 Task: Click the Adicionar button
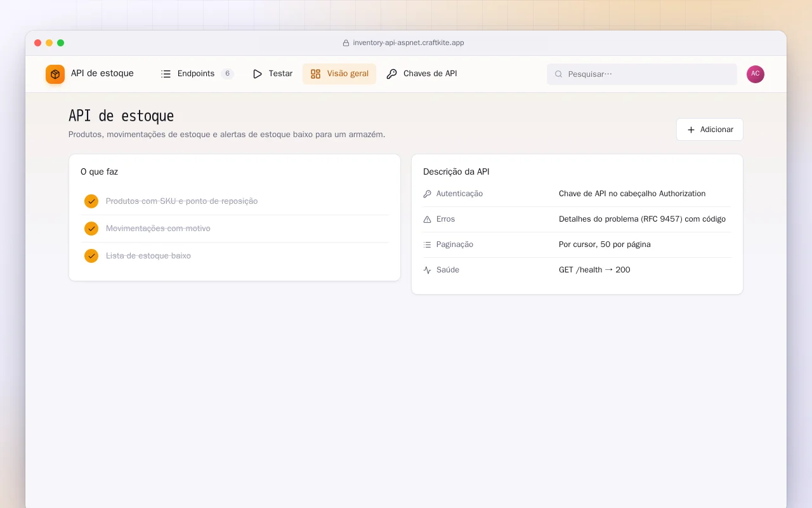[x=710, y=130]
